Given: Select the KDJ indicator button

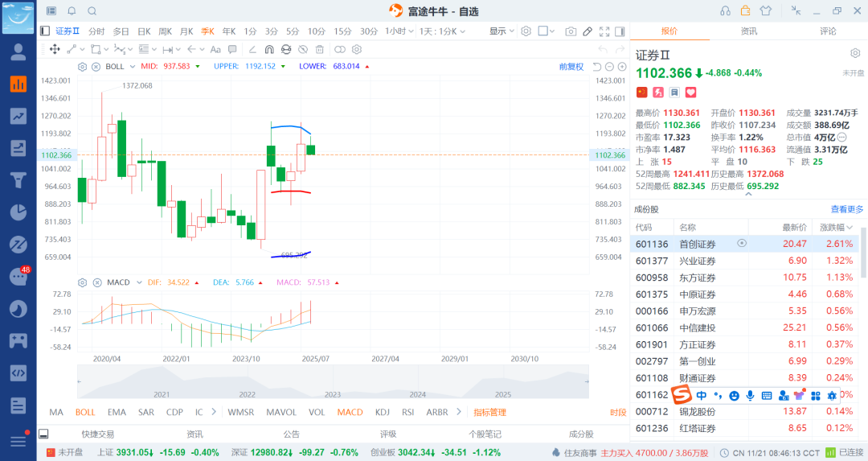Looking at the screenshot, I should tap(382, 412).
